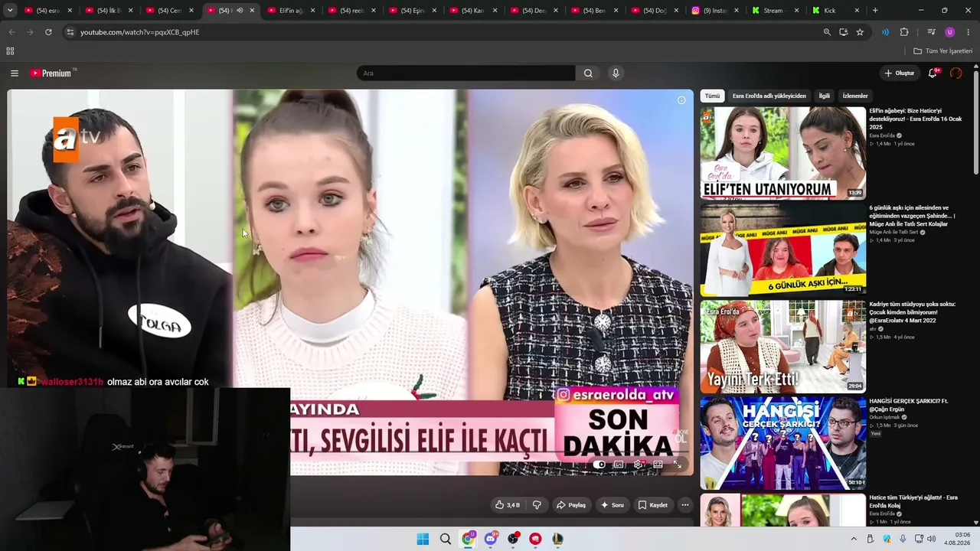
Task: Bookmark this page with the star icon
Action: click(860, 32)
